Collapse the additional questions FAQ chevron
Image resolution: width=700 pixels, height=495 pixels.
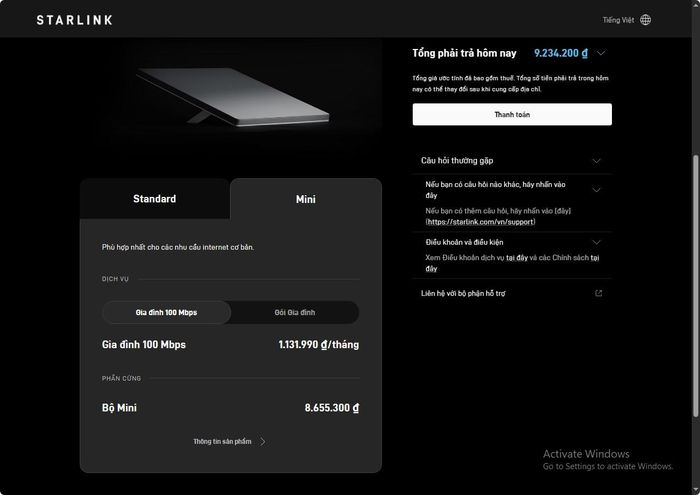point(596,190)
